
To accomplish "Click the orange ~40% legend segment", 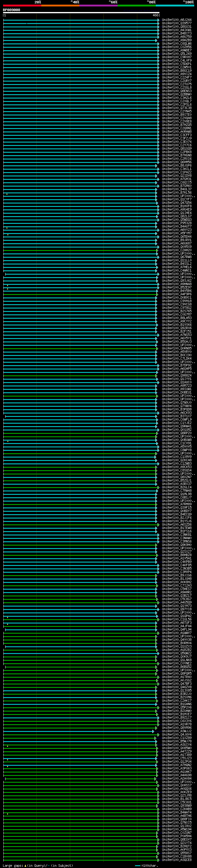I will tap(60, 6).
